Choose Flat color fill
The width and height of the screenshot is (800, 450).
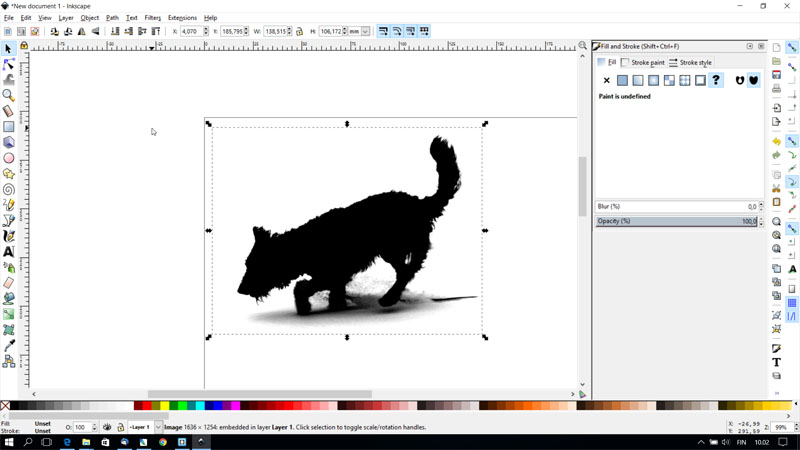click(622, 80)
